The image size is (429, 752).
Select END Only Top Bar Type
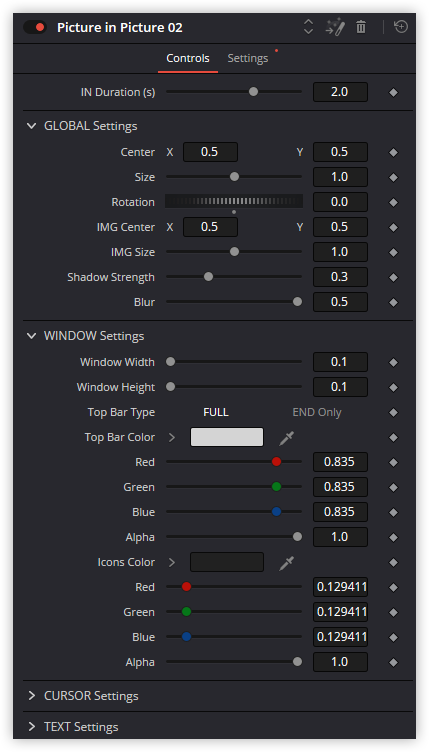[x=317, y=412]
